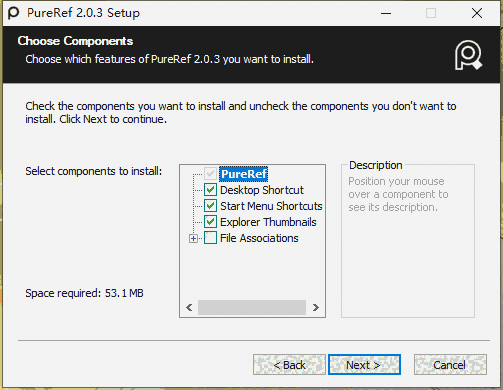Enable the File Associations checkbox

tap(210, 238)
